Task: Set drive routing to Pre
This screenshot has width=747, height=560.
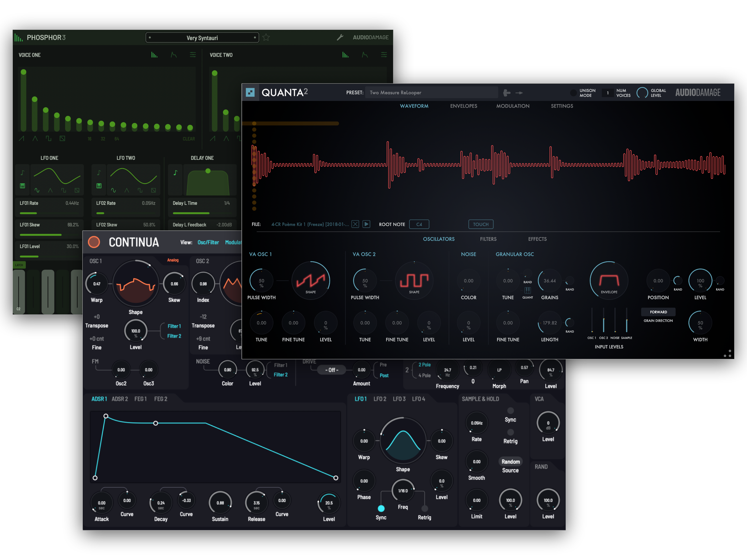Action: 383,365
